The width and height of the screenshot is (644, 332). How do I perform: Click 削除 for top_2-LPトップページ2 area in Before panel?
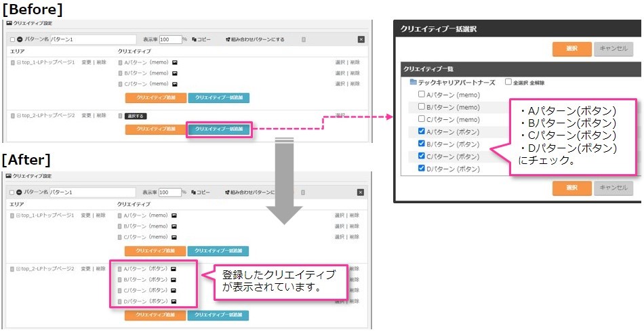tap(101, 116)
